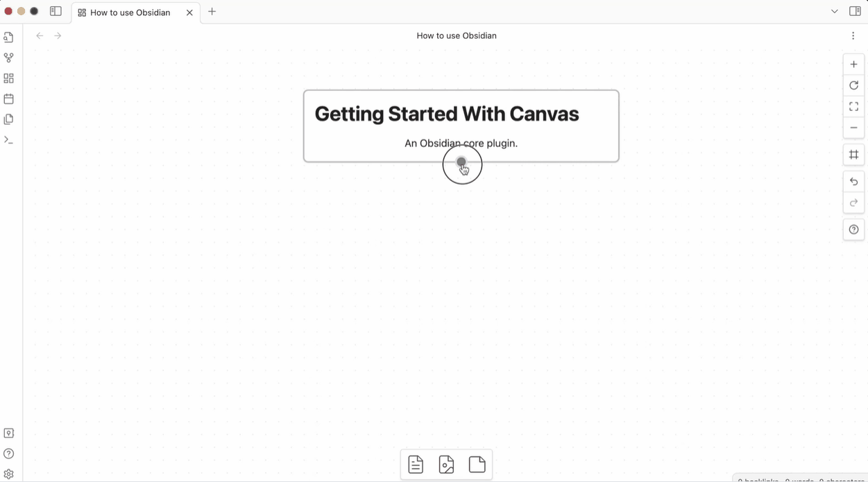Screen dimensions: 868x482
Task: Click the How to use Obsidian title
Action: click(x=457, y=35)
